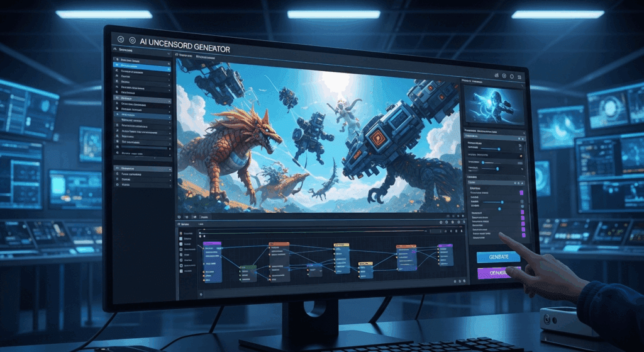Viewport: 644px width, 352px height.
Task: Select the preview thumbnail in top right panel
Action: [x=493, y=105]
